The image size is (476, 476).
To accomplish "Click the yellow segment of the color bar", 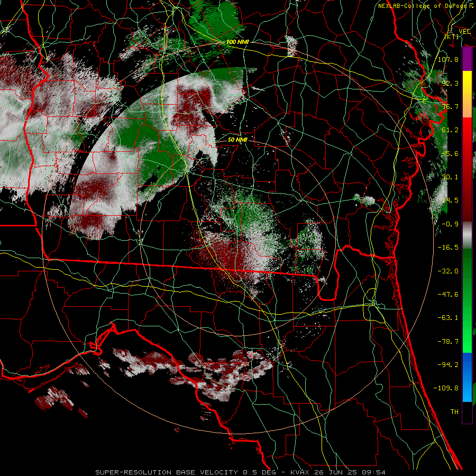I will 467,85.
